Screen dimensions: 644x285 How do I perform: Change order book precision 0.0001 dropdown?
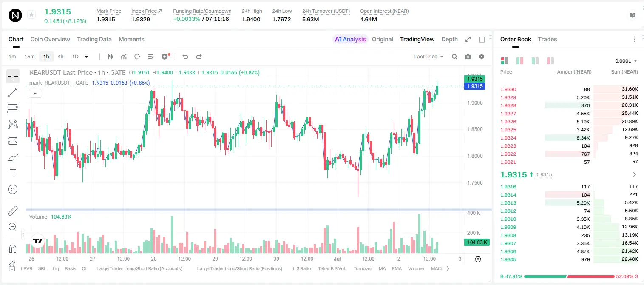tap(626, 61)
